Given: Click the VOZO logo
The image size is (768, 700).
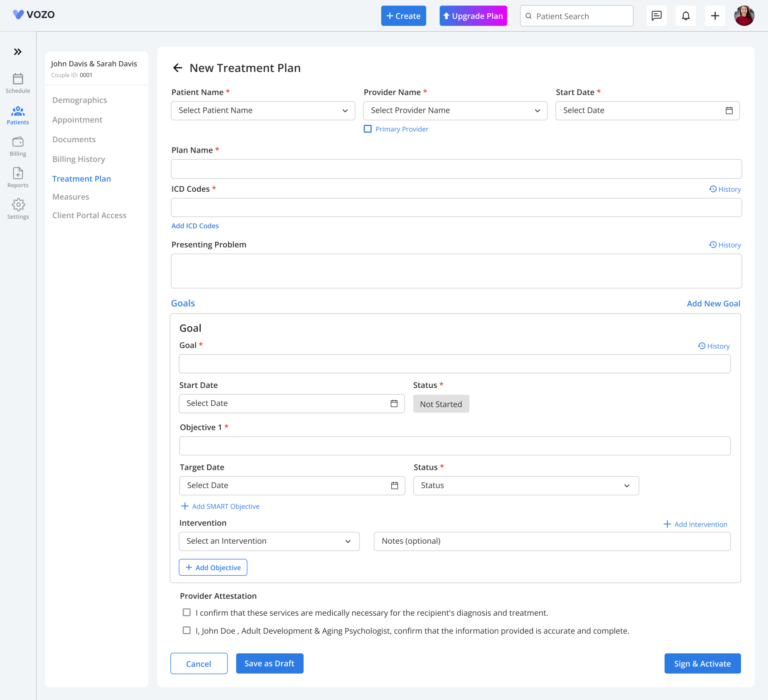Looking at the screenshot, I should pyautogui.click(x=34, y=14).
